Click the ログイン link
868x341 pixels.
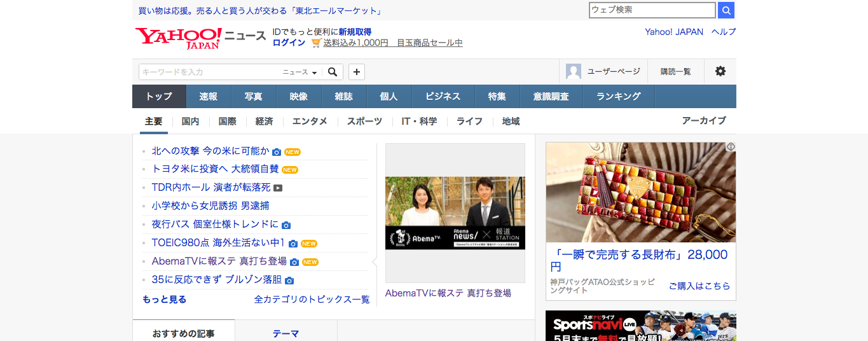(x=289, y=43)
